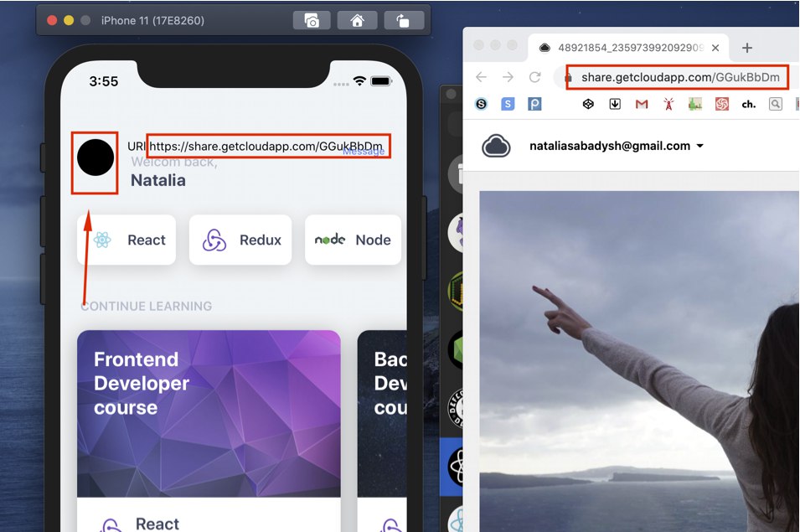Open the red swirl bookmark

[x=722, y=104]
